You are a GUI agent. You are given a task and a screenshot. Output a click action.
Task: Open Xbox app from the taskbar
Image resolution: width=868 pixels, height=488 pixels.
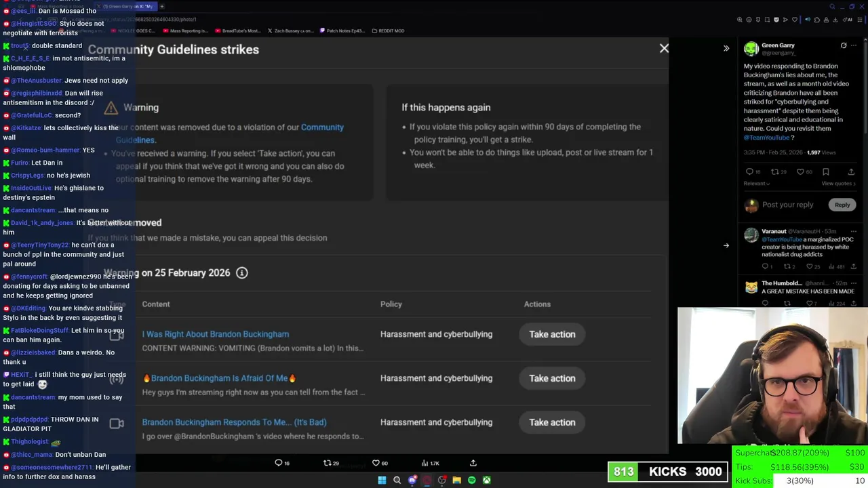[x=486, y=481]
